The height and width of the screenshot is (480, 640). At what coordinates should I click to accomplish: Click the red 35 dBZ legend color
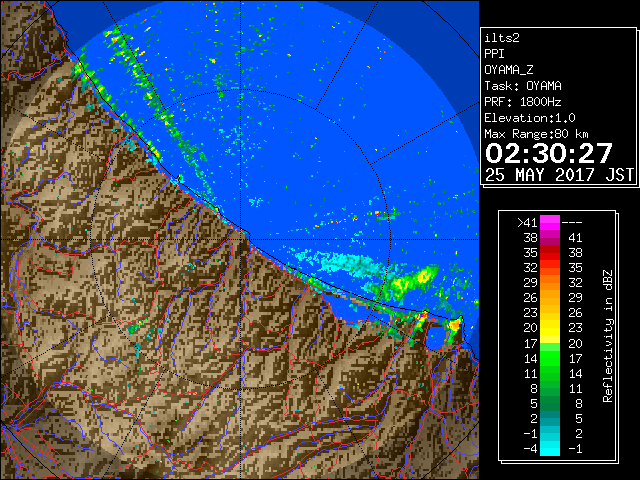click(550, 253)
